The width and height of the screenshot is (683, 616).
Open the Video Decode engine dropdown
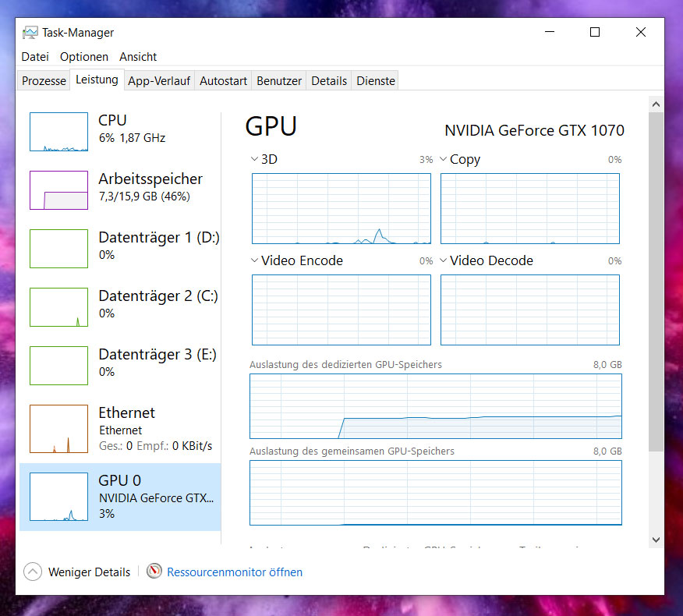[x=443, y=260]
